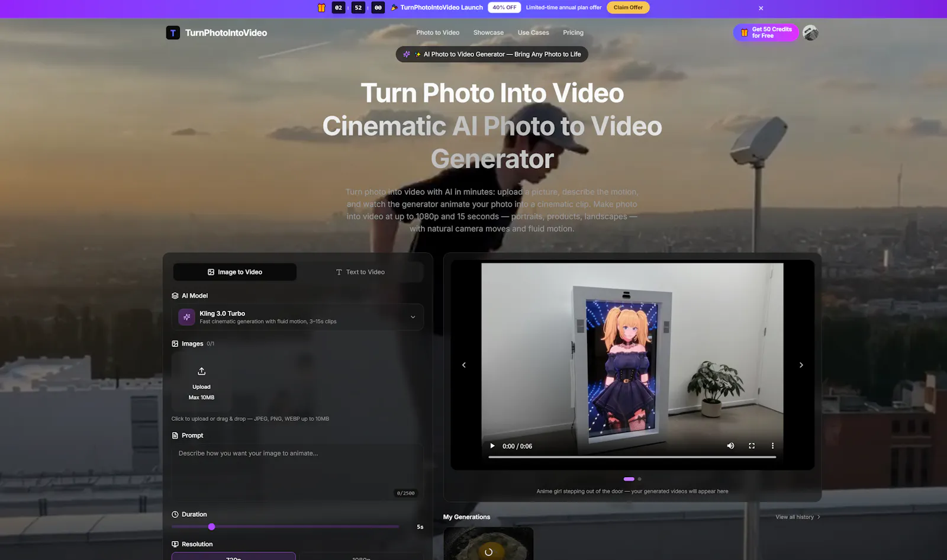Viewport: 947px width, 560px height.
Task: Open video more options menu
Action: [772, 446]
